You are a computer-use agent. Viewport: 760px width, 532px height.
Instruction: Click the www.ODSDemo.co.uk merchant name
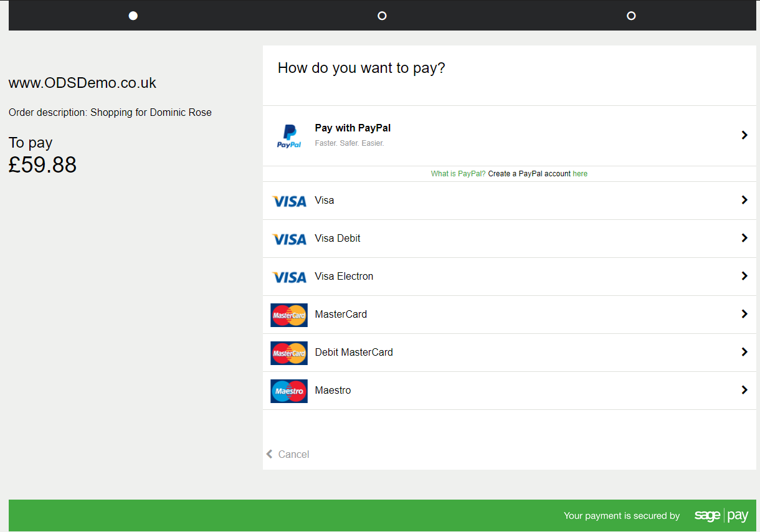pyautogui.click(x=82, y=83)
